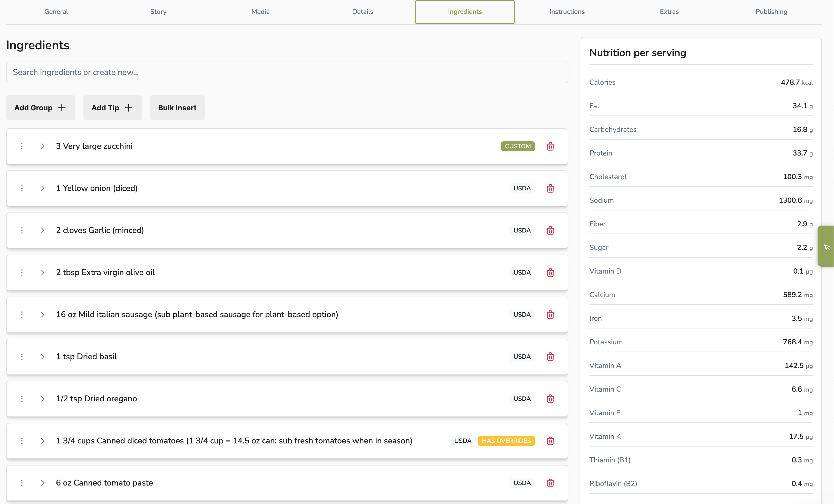Open the Media tab
The width and height of the screenshot is (834, 504).
click(261, 12)
